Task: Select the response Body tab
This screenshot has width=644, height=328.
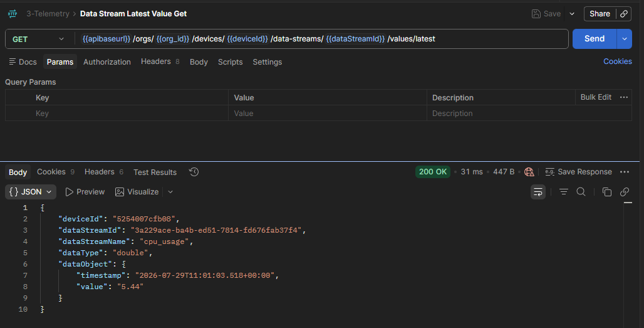Action: [18, 172]
